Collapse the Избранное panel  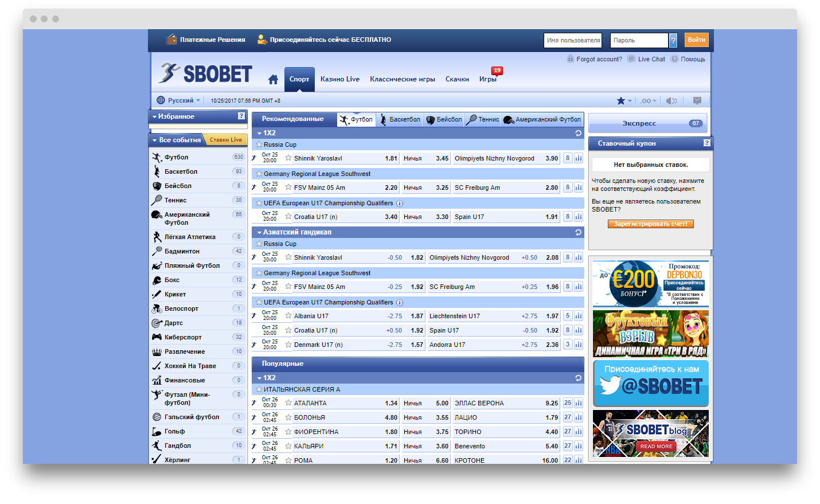tap(154, 116)
